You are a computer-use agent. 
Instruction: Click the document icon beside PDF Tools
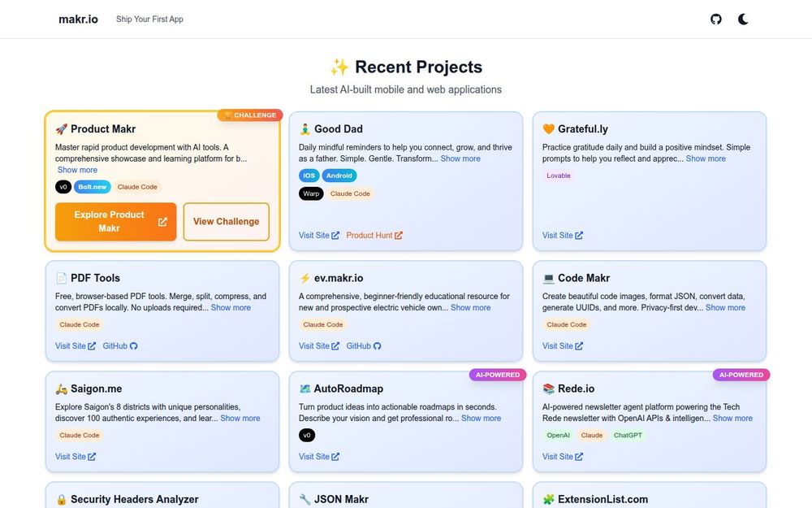(62, 278)
